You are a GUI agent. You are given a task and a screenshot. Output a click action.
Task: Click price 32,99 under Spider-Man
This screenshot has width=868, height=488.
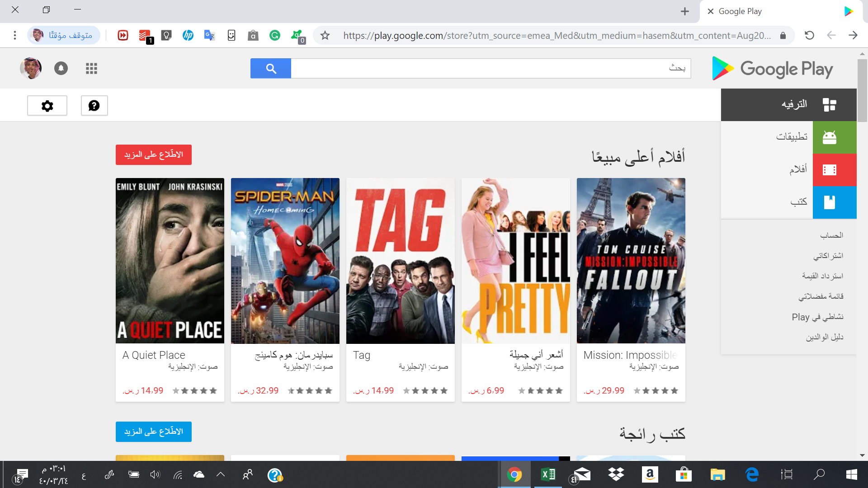click(x=258, y=390)
